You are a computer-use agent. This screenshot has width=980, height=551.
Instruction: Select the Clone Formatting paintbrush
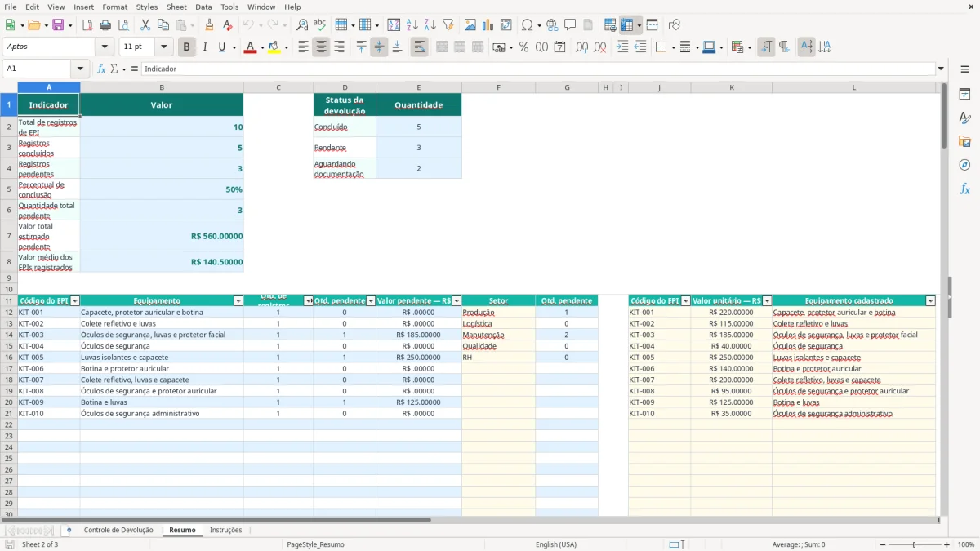[209, 25]
